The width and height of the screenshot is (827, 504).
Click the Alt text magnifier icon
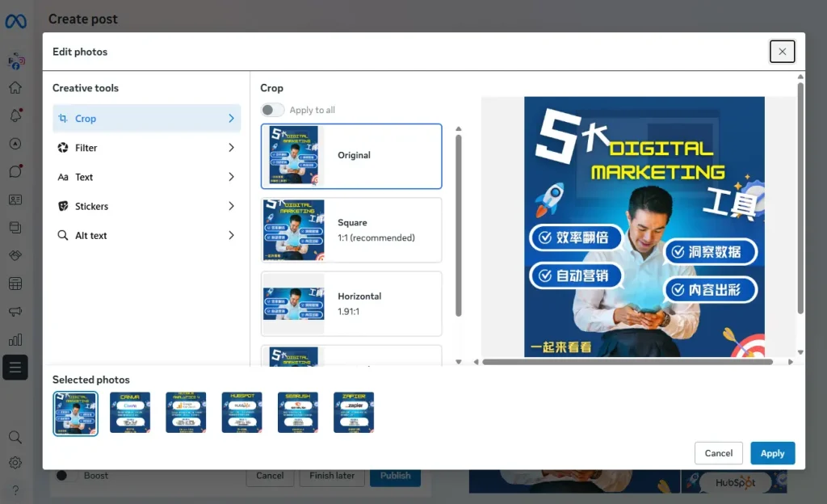pyautogui.click(x=63, y=236)
